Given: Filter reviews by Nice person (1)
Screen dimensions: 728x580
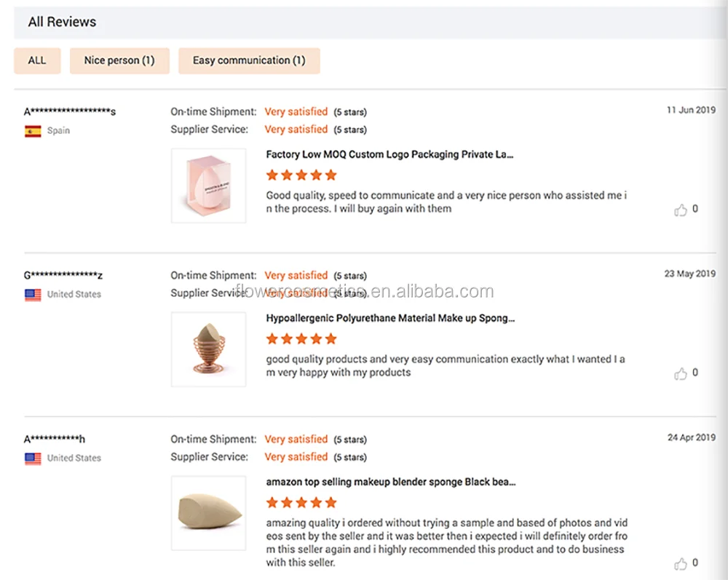Looking at the screenshot, I should (x=119, y=60).
